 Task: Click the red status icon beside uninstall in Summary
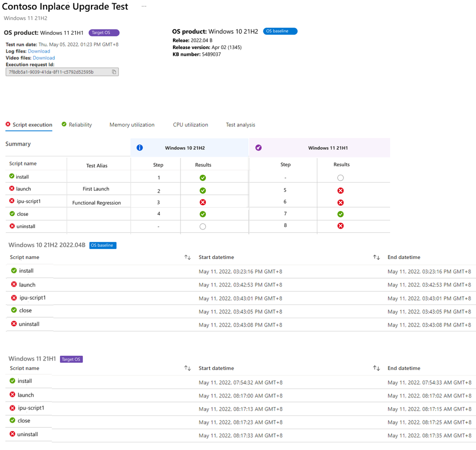12,226
